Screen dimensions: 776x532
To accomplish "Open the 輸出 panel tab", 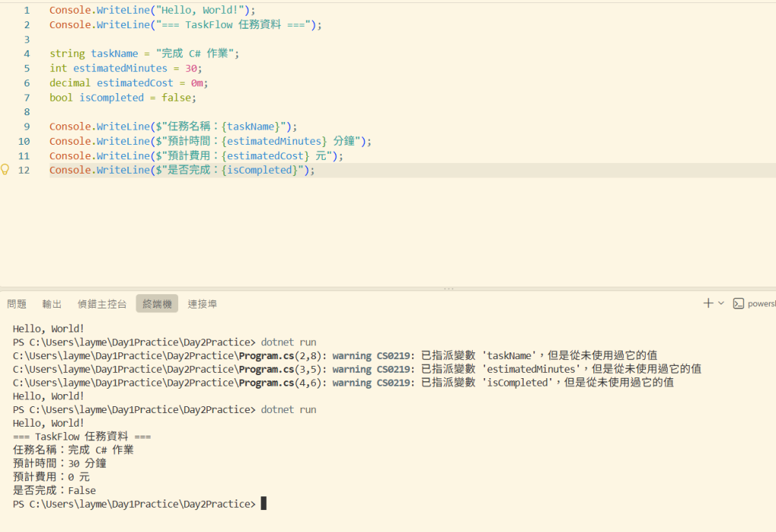I will (52, 304).
